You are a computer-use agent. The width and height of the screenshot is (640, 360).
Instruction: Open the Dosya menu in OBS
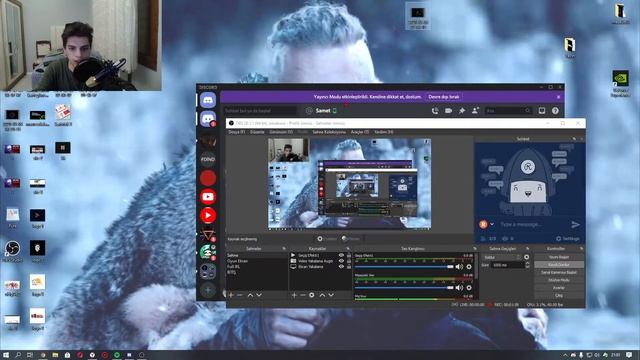pyautogui.click(x=237, y=132)
